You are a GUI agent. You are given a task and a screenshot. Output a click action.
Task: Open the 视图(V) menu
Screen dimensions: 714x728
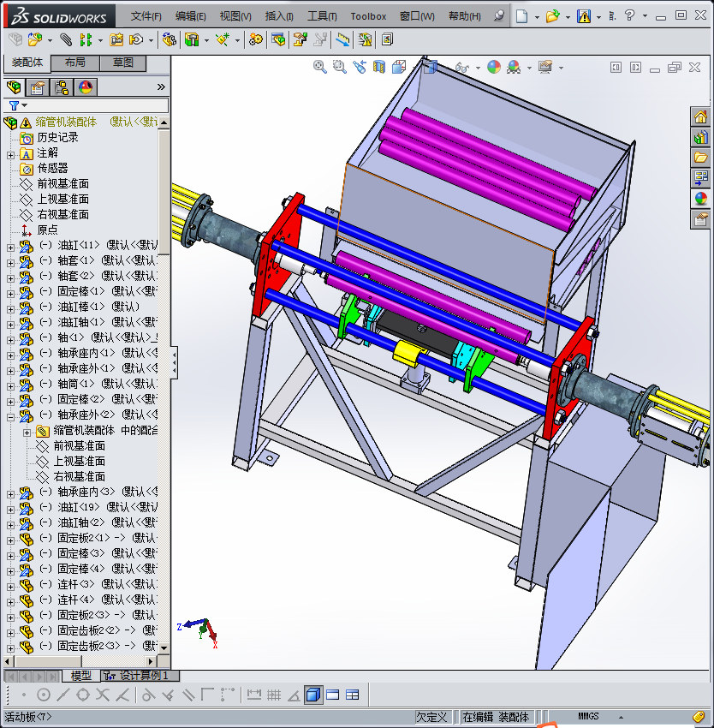235,16
